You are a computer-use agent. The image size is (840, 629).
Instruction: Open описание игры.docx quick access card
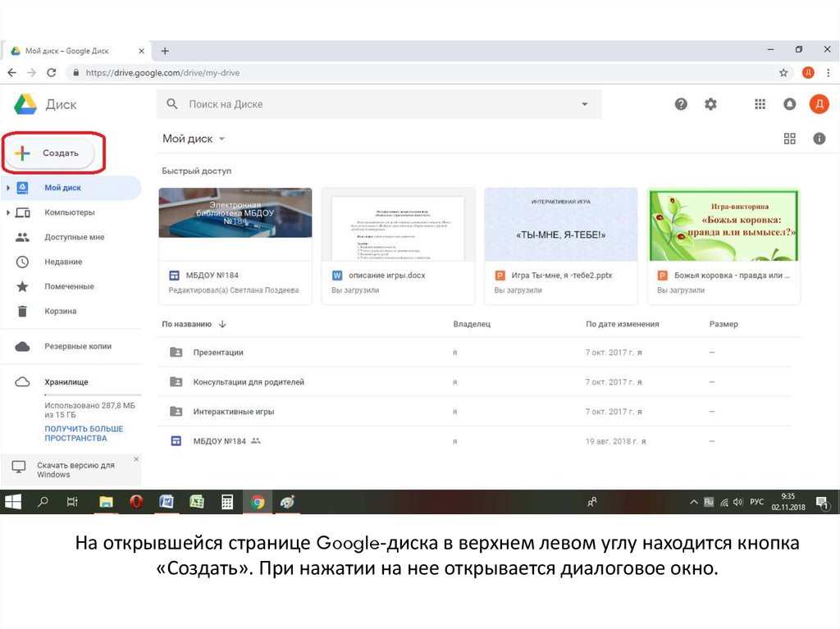click(398, 246)
